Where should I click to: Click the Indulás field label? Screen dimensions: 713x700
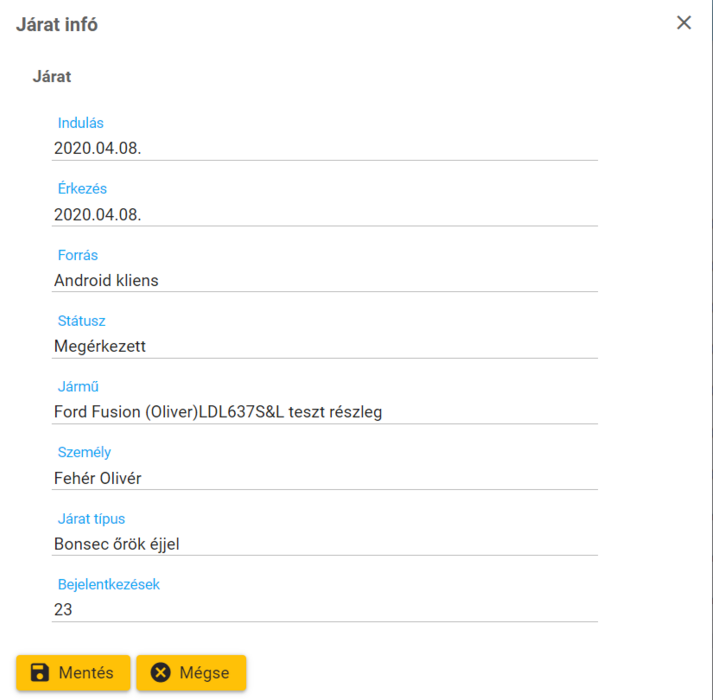tap(81, 123)
